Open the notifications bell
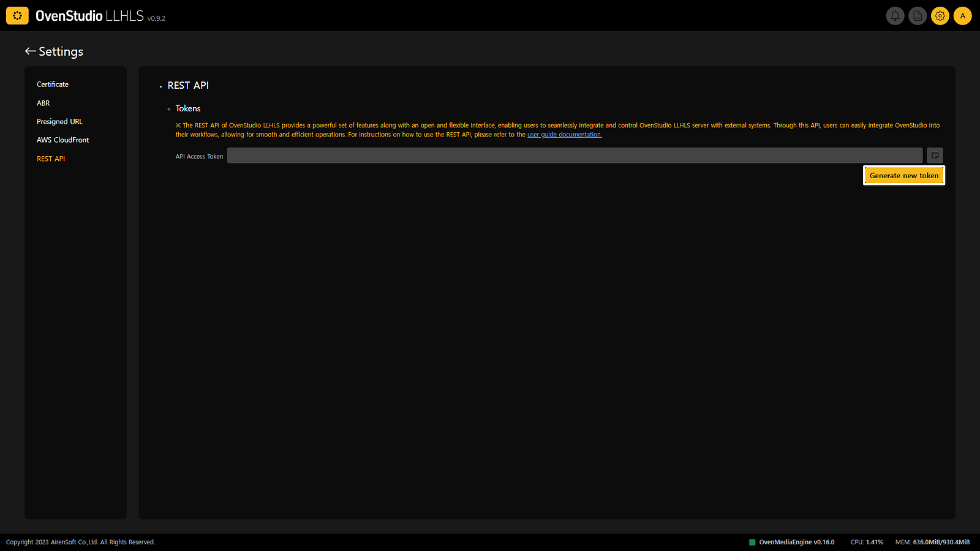 (895, 16)
